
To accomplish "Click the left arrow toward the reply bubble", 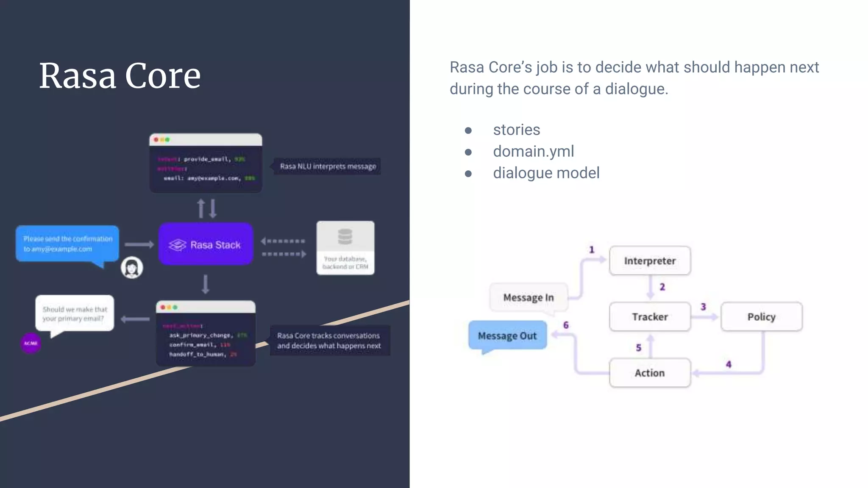I will pos(135,319).
